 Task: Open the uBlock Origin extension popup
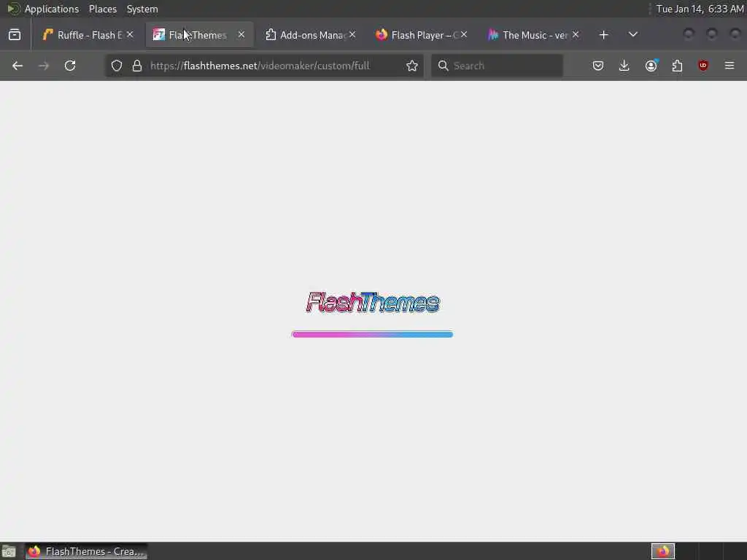tap(703, 66)
